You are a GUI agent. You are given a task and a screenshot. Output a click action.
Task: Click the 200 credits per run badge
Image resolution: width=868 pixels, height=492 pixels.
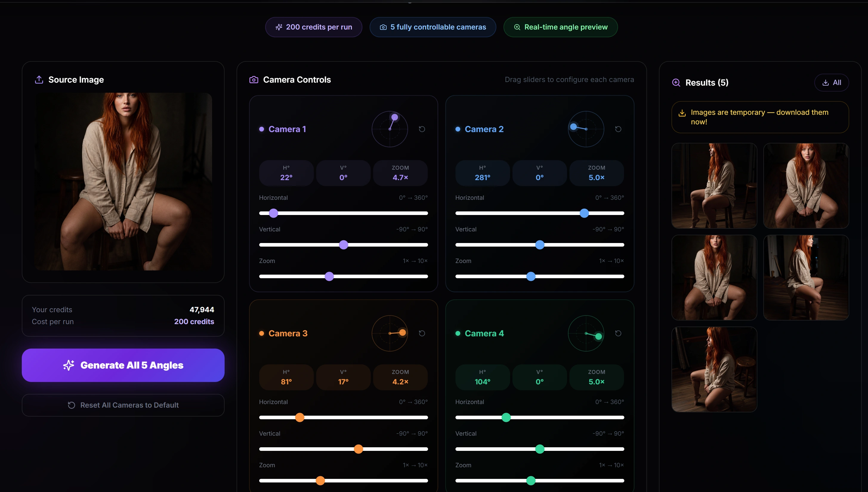click(314, 27)
